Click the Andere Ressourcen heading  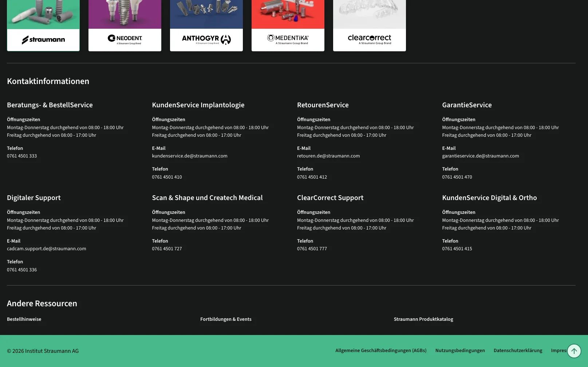(x=42, y=303)
